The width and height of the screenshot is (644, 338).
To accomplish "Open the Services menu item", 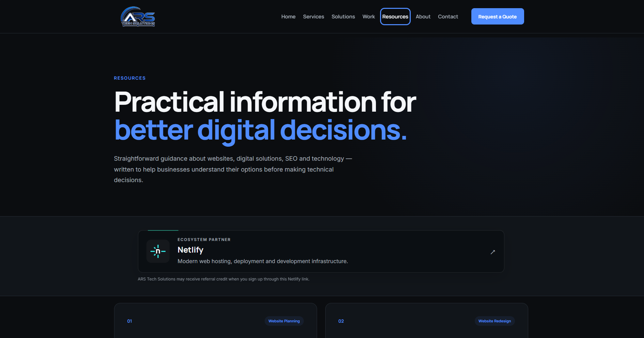I will click(313, 17).
